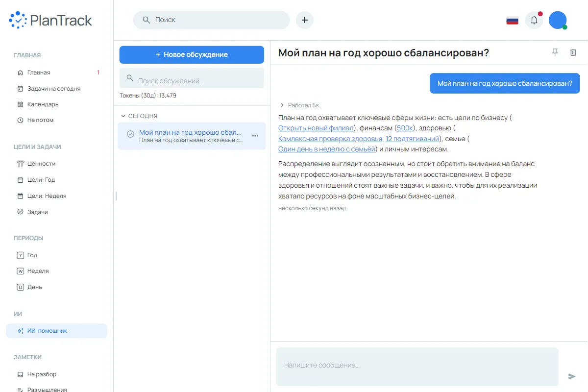Click the magnifier icon in discussion search
The height and width of the screenshot is (392, 588).
(130, 78)
